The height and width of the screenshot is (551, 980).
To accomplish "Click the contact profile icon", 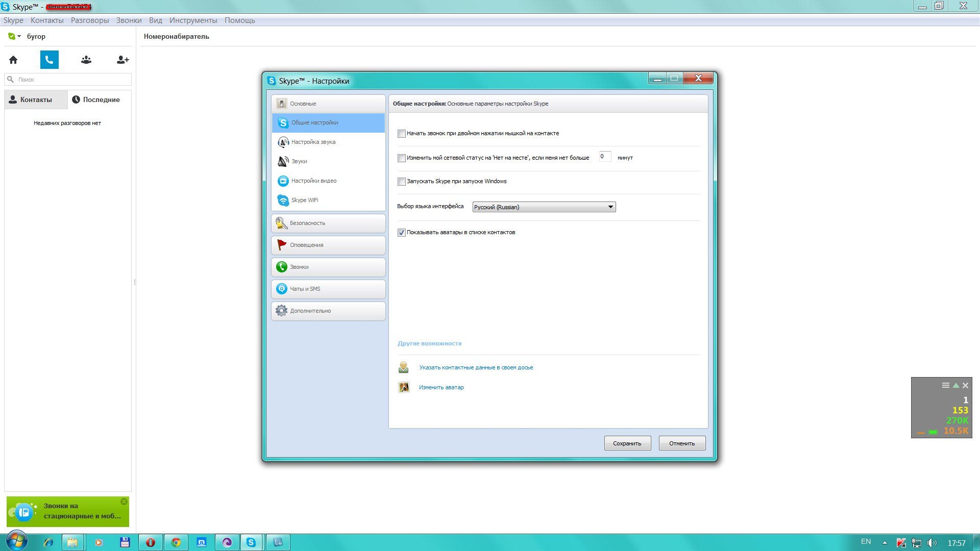I will tap(404, 367).
